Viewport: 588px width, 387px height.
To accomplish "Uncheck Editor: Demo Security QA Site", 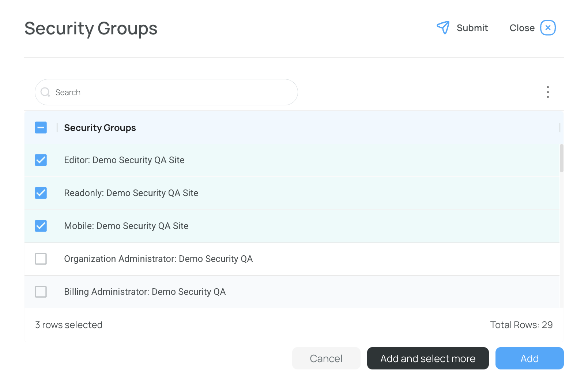I will 41,160.
